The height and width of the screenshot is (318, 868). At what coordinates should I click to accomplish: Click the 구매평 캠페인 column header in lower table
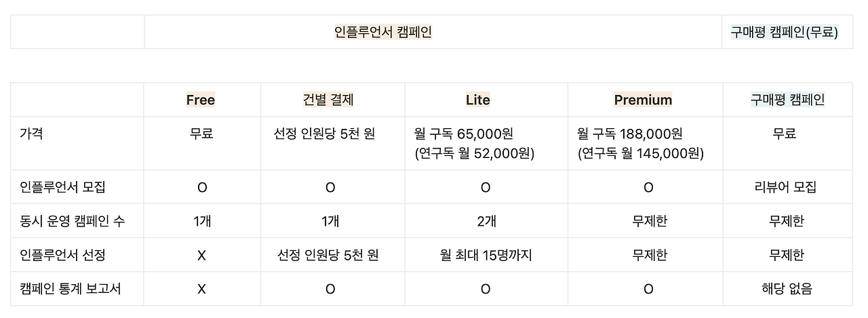tap(787, 100)
